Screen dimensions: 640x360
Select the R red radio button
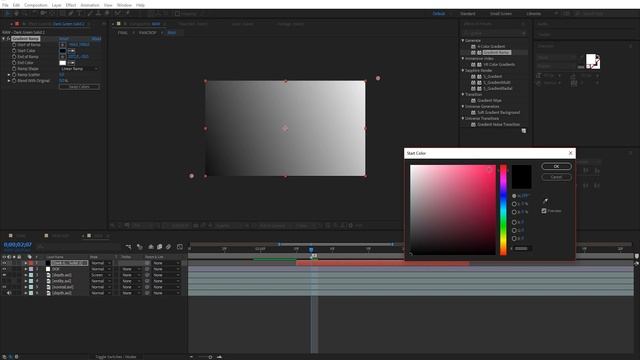pos(514,222)
